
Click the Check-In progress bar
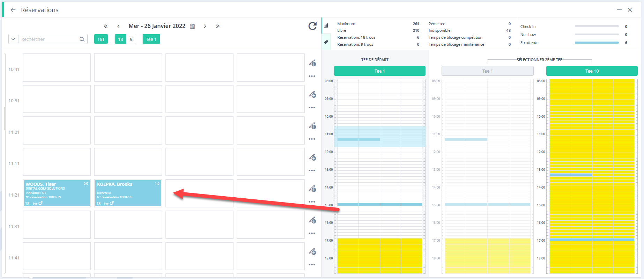pos(597,27)
